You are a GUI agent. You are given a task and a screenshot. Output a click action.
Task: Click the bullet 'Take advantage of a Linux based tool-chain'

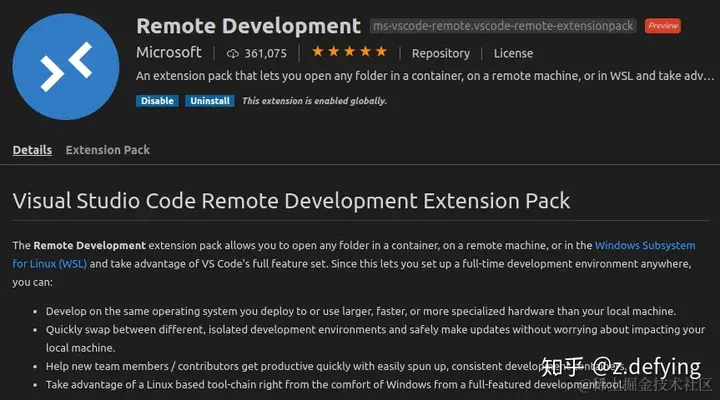coord(334,385)
